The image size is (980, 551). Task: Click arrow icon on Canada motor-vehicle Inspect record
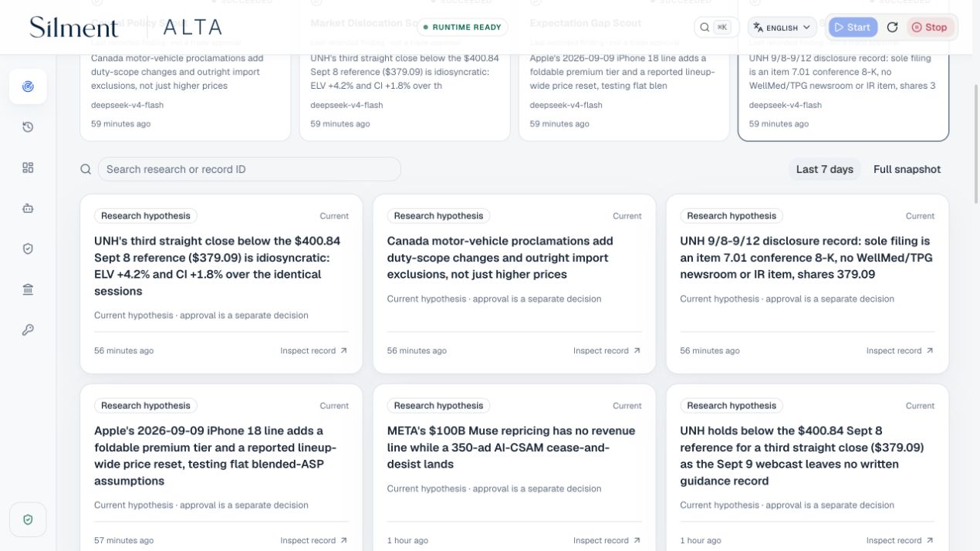(637, 350)
